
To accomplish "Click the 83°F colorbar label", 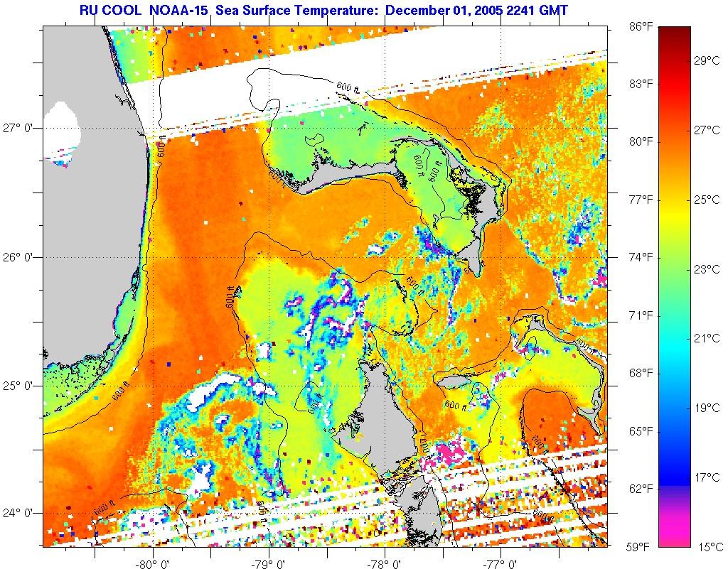I will (x=641, y=84).
